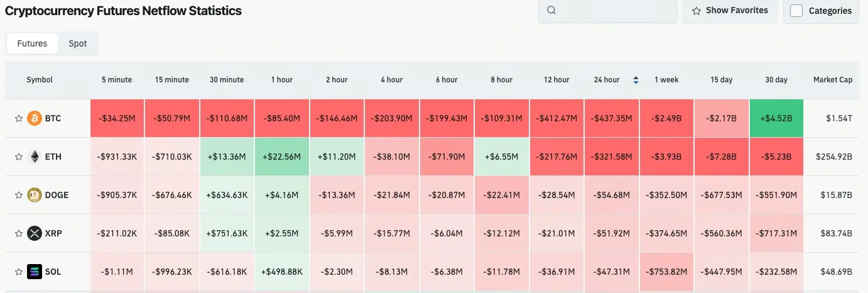
Task: Sort by the 6 hour column
Action: pyautogui.click(x=447, y=80)
